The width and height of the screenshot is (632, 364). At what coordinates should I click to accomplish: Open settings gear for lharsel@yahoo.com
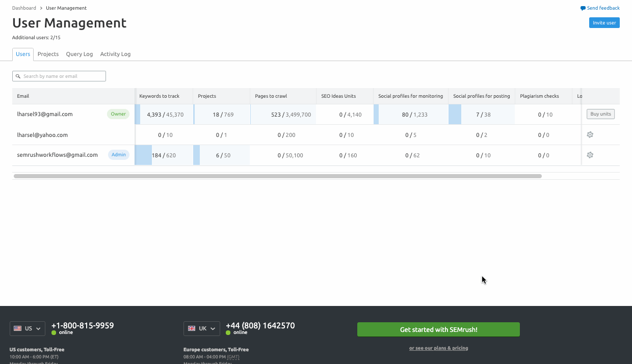[x=590, y=135]
